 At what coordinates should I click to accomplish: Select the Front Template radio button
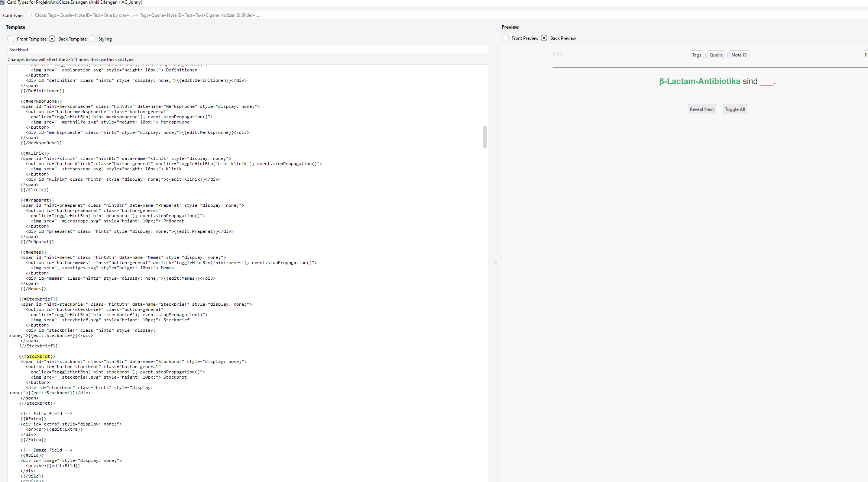click(x=11, y=39)
